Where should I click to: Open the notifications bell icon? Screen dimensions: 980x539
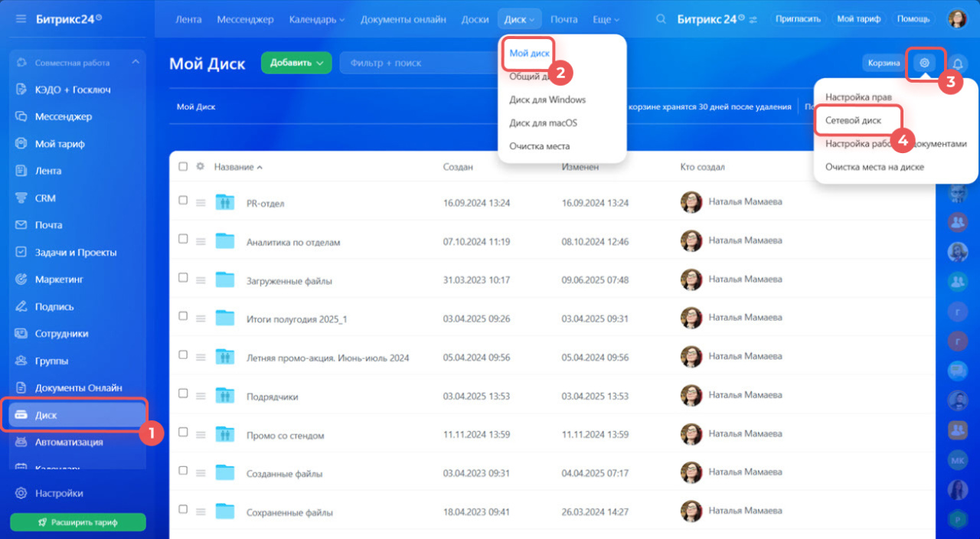958,64
